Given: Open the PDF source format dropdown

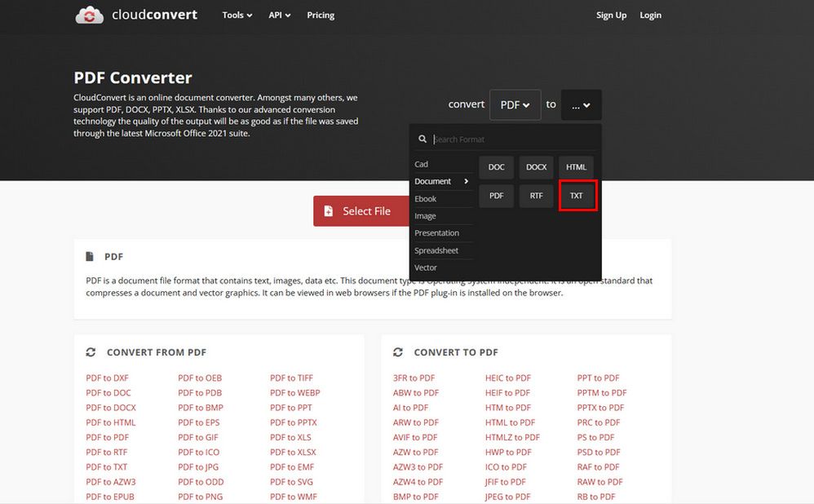Looking at the screenshot, I should (515, 105).
